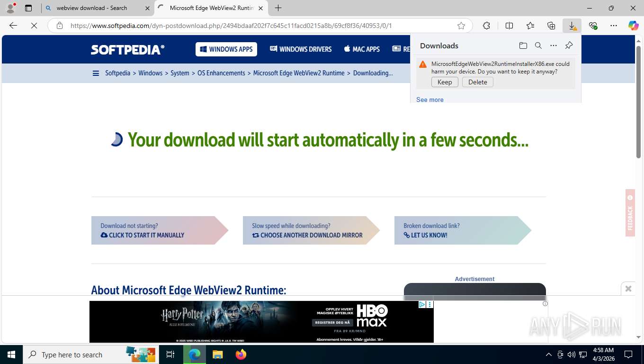The image size is (644, 364).
Task: Close the bottom ad banner
Action: 628,288
